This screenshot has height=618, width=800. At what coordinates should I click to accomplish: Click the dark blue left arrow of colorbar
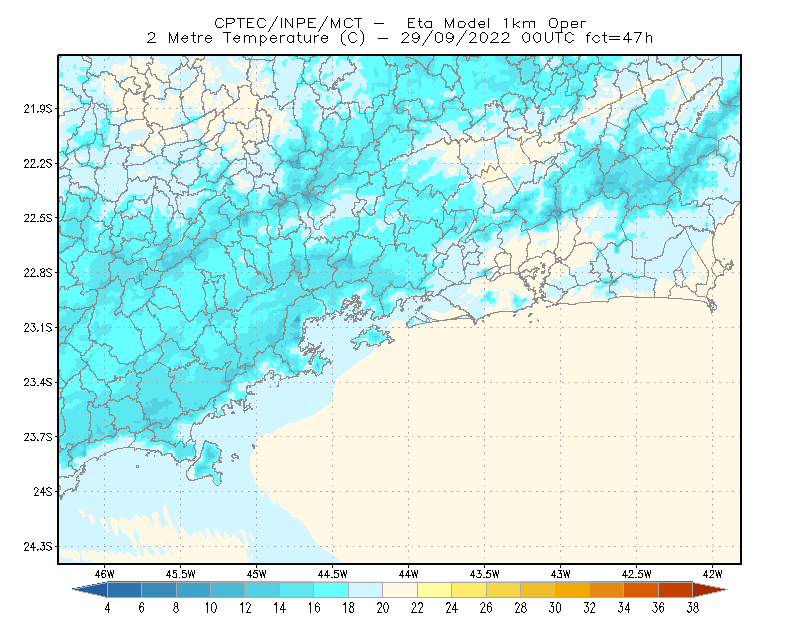(91, 589)
